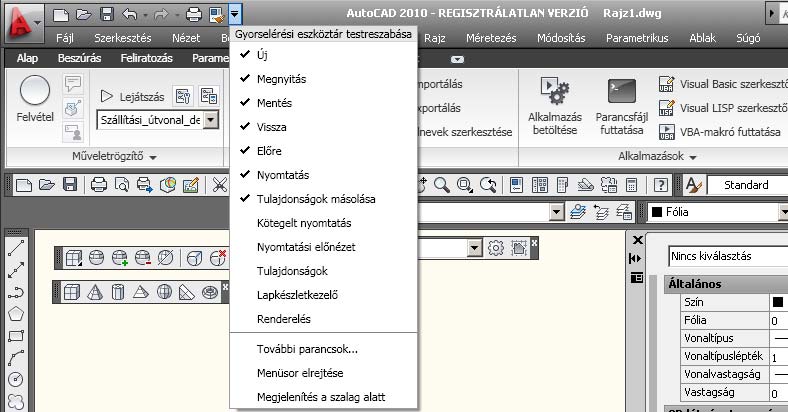The height and width of the screenshot is (412, 788).
Task: Click Zoom Realtime magnifier icon
Action: coord(442,185)
